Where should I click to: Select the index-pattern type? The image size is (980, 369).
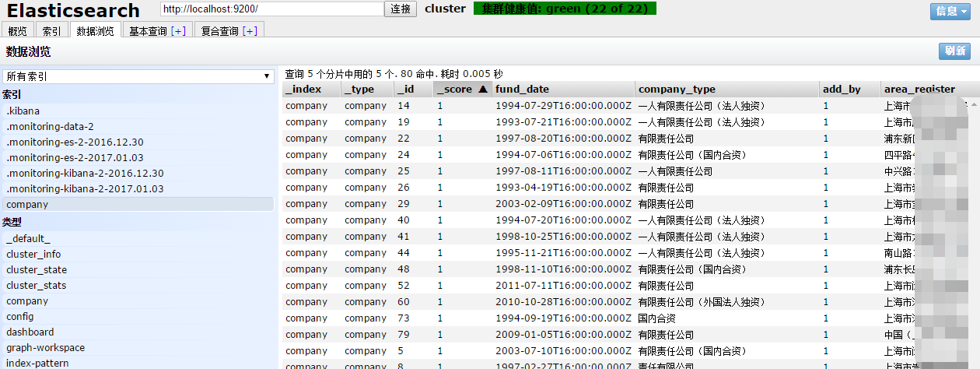click(x=138, y=363)
